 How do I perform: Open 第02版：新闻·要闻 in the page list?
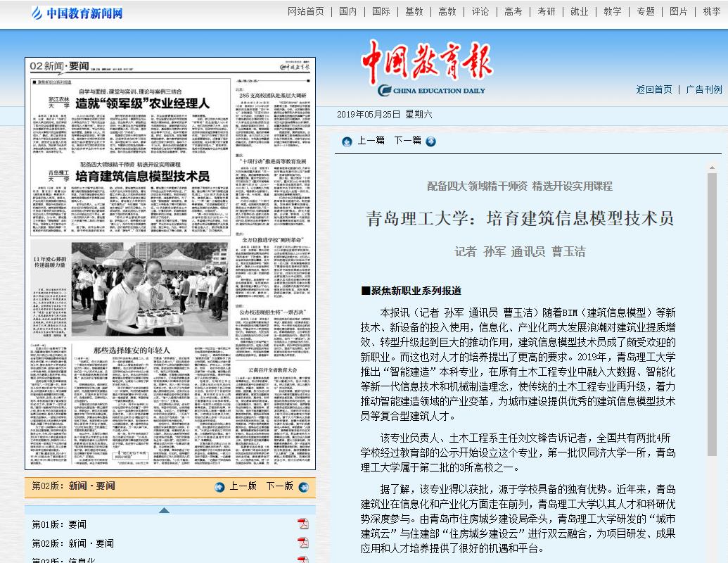[x=72, y=543]
